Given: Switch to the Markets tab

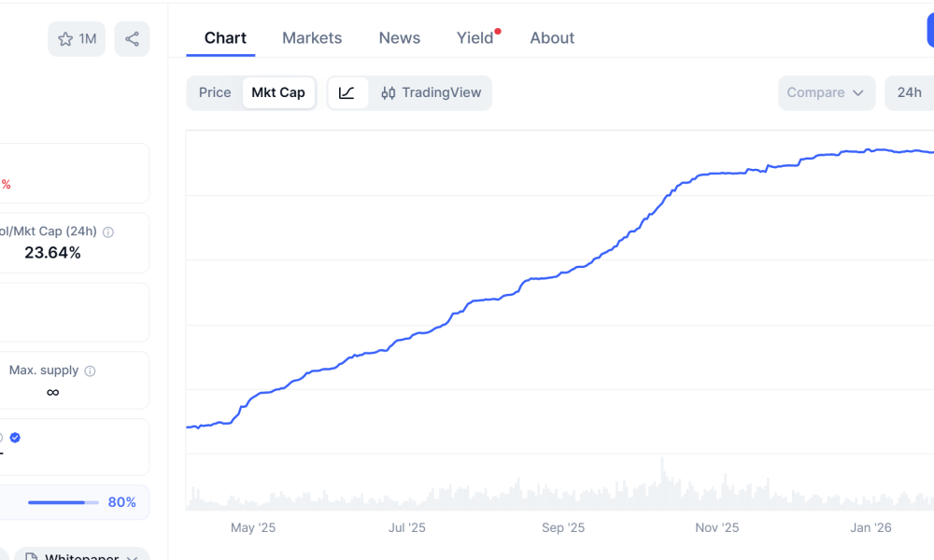Looking at the screenshot, I should [312, 37].
